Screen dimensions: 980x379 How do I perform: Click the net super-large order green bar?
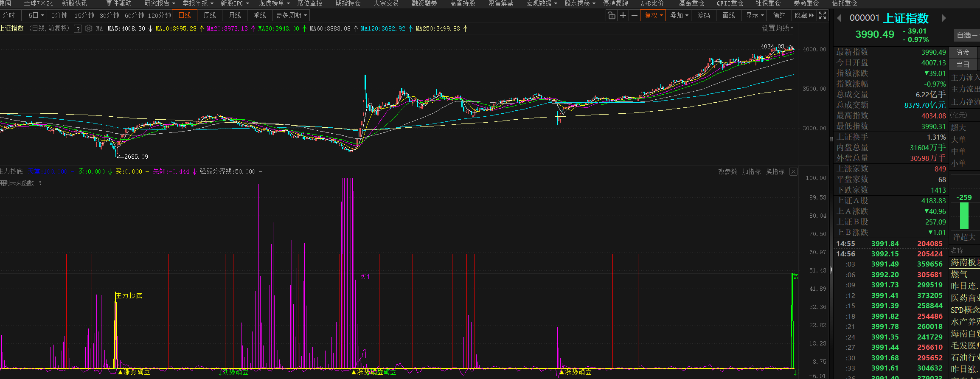[964, 216]
